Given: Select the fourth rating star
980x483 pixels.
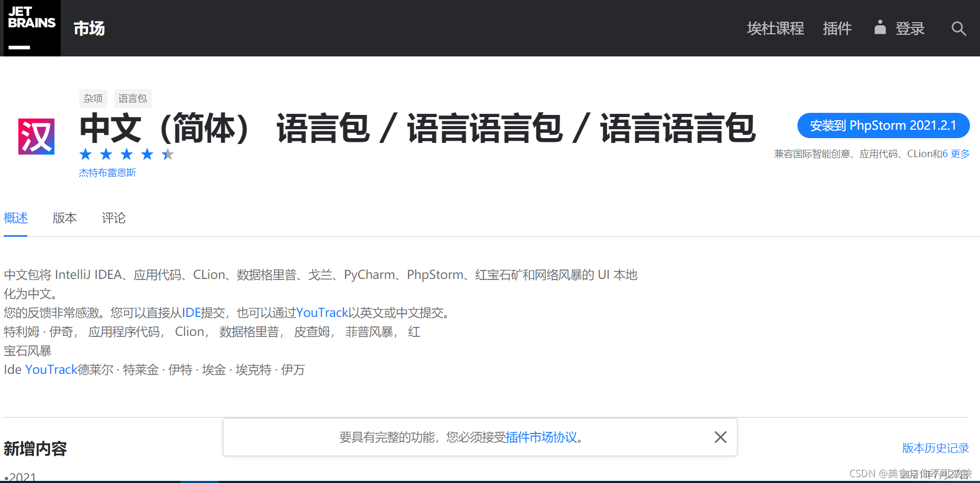Looking at the screenshot, I should tap(147, 154).
